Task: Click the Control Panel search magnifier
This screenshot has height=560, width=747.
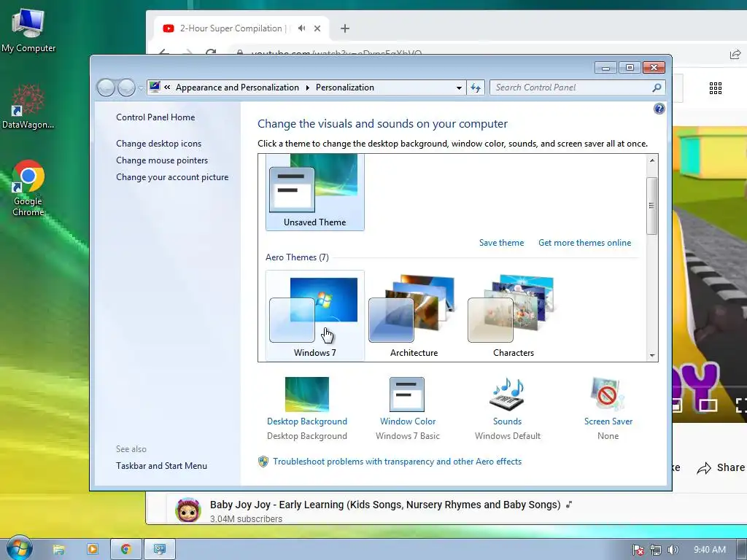Action: 657,87
